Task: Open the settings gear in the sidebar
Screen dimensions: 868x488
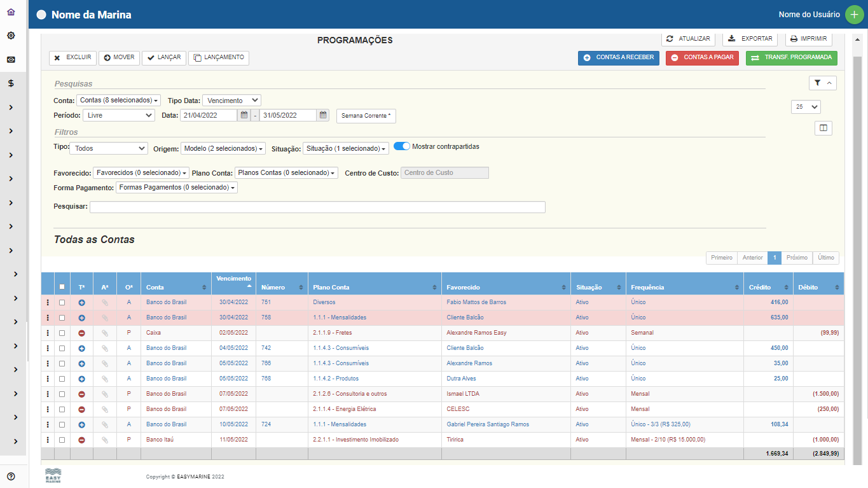Action: 11,36
